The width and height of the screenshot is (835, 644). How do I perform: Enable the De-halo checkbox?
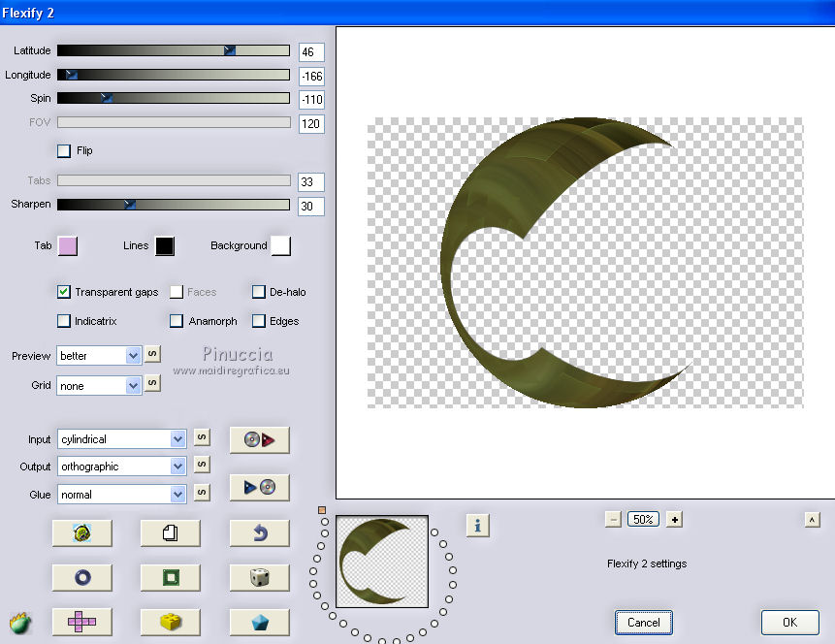(x=259, y=292)
